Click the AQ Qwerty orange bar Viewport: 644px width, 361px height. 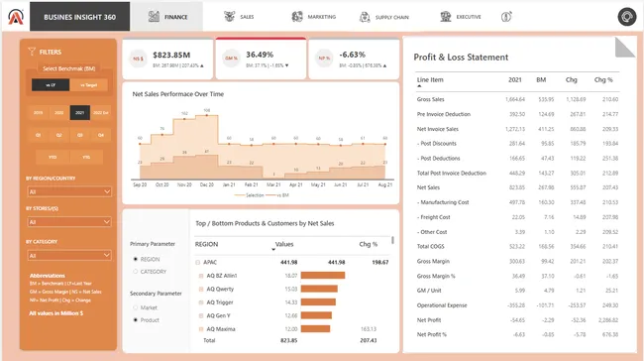coord(319,289)
